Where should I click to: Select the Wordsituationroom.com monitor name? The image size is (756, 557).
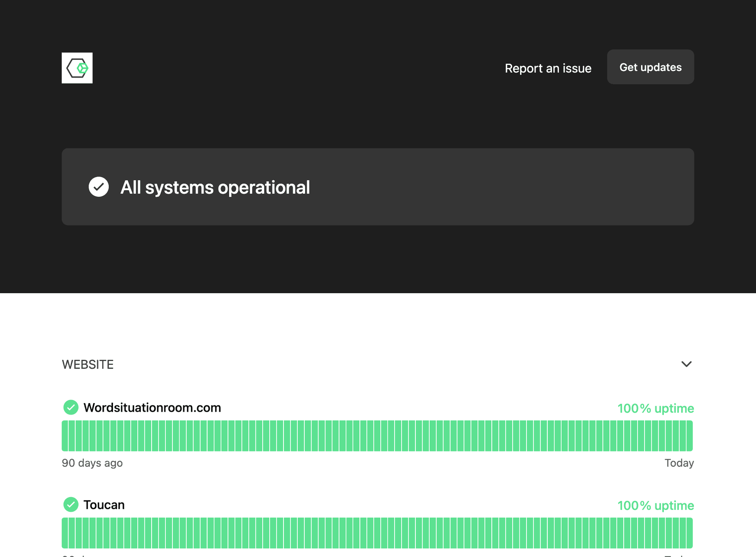point(152,408)
